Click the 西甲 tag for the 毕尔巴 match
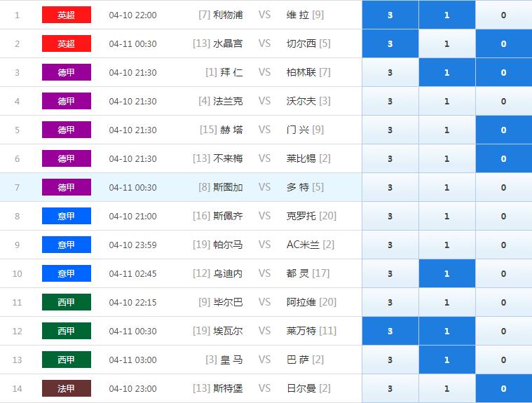The image size is (532, 403). coord(67,302)
